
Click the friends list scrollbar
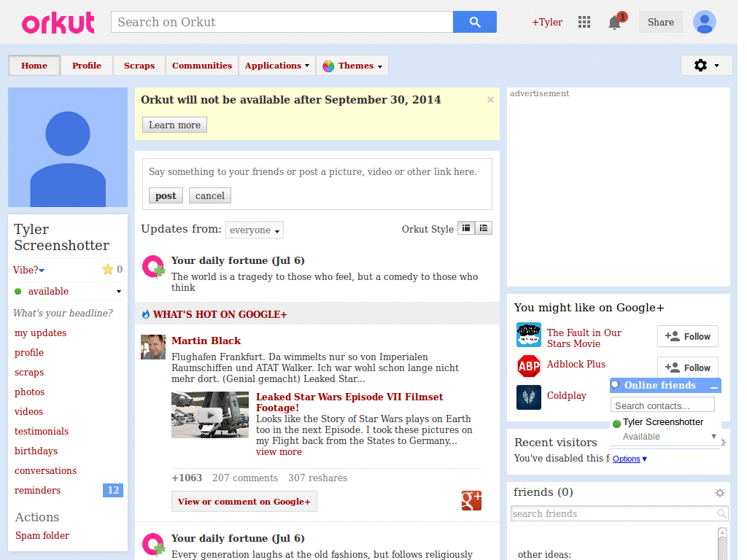[x=722, y=542]
